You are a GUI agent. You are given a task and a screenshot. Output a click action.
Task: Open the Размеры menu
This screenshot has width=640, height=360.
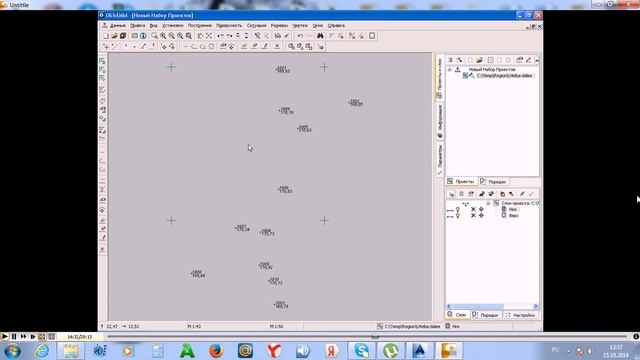279,25
